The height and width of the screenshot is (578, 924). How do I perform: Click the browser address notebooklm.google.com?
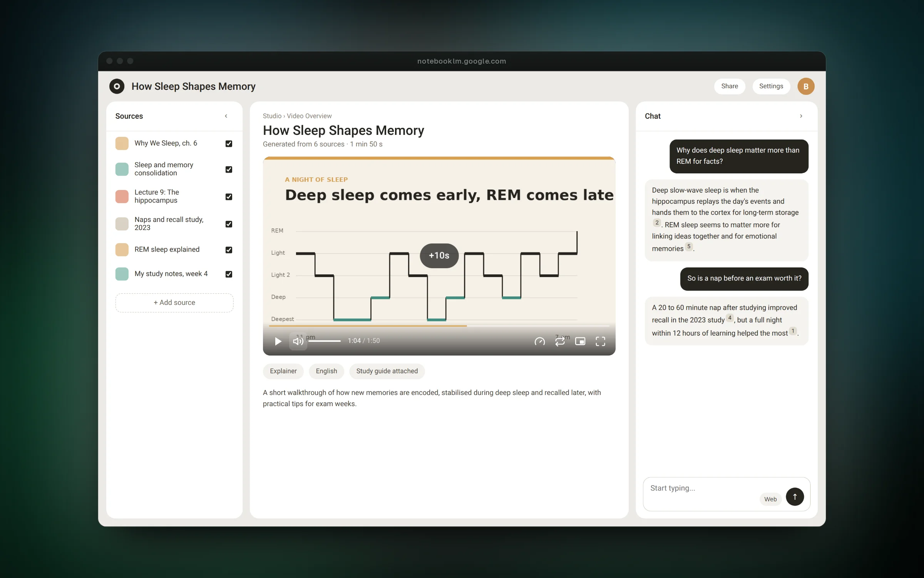462,61
